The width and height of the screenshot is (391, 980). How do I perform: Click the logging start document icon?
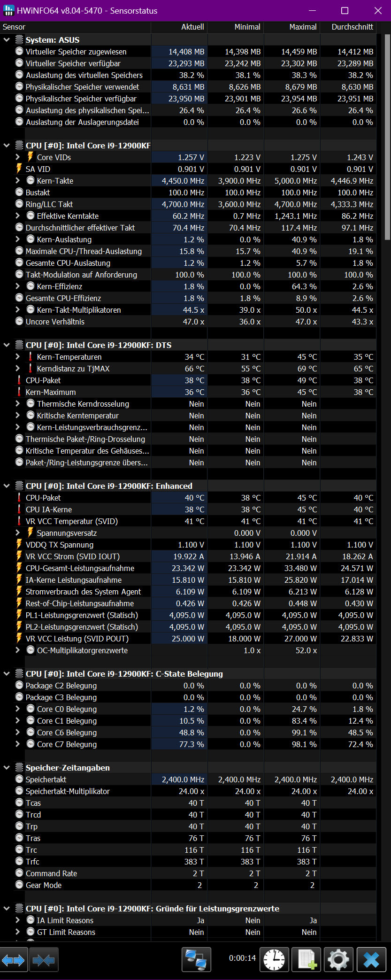point(307,959)
